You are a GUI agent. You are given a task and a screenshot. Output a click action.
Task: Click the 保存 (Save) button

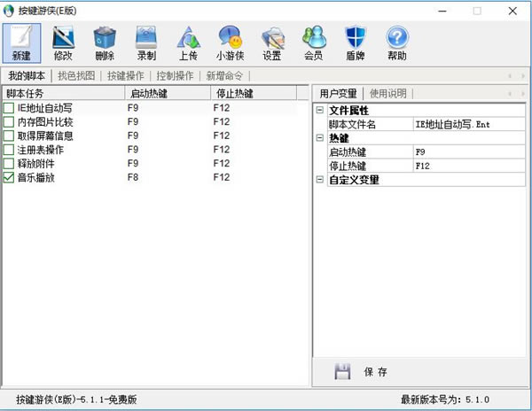pyautogui.click(x=362, y=372)
